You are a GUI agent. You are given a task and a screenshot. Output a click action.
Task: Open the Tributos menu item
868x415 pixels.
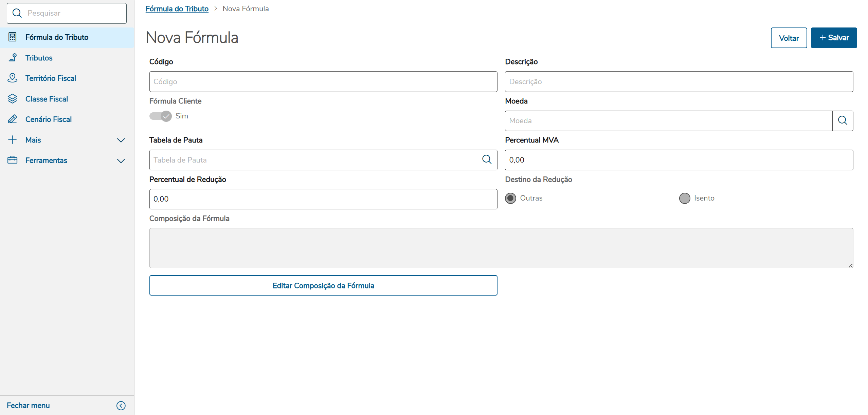[x=39, y=58]
